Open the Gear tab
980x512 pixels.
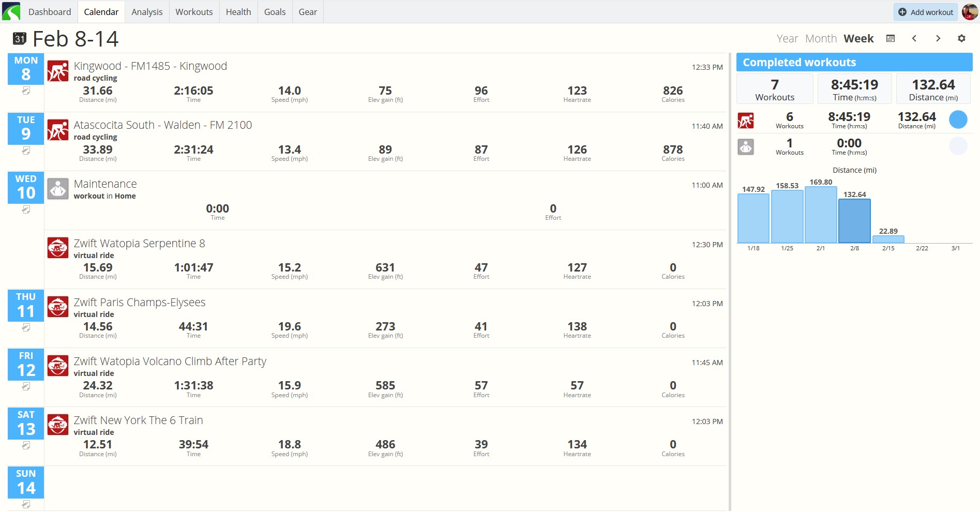(x=308, y=12)
